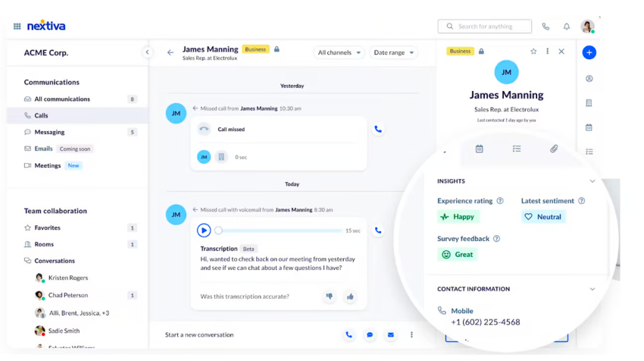This screenshot has width=644, height=361.
Task: Open more options in bottom conversation bar
Action: point(411,334)
